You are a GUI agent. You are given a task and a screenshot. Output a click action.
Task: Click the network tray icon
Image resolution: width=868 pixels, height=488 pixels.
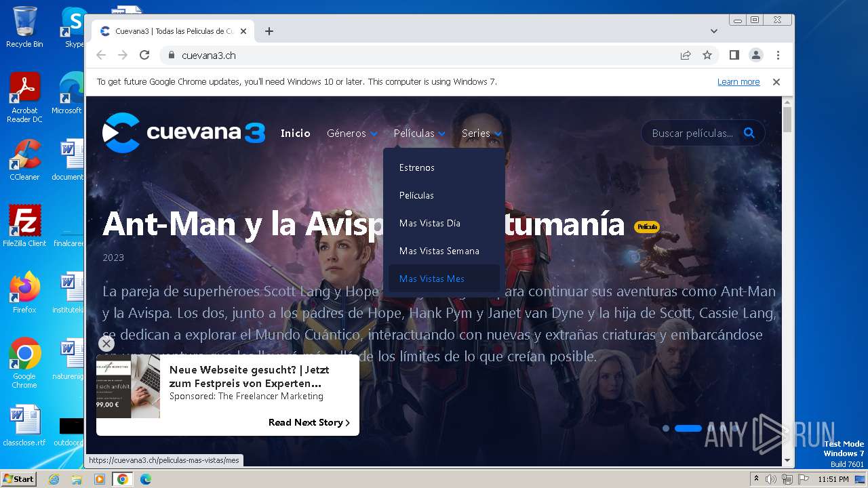(787, 479)
